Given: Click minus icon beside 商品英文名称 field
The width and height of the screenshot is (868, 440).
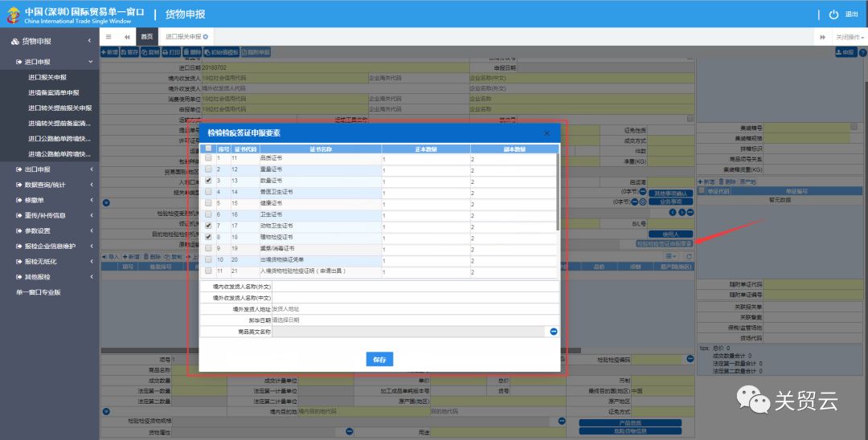Looking at the screenshot, I should [x=554, y=332].
